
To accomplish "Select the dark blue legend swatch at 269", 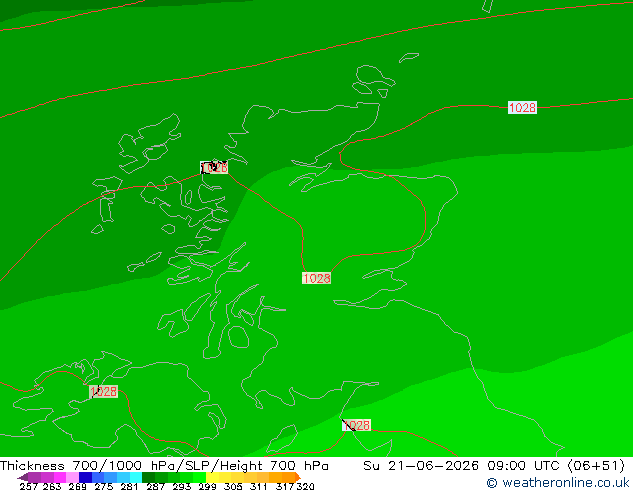I will (x=85, y=477).
